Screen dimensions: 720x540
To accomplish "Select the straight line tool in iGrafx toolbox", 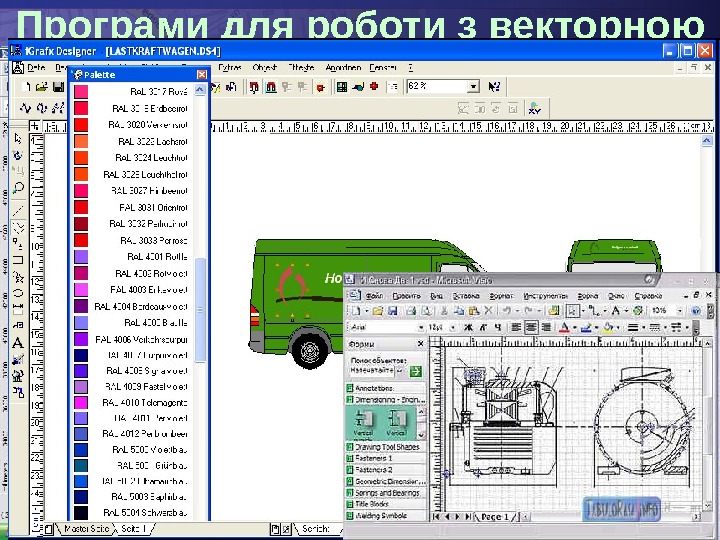I will [x=18, y=211].
